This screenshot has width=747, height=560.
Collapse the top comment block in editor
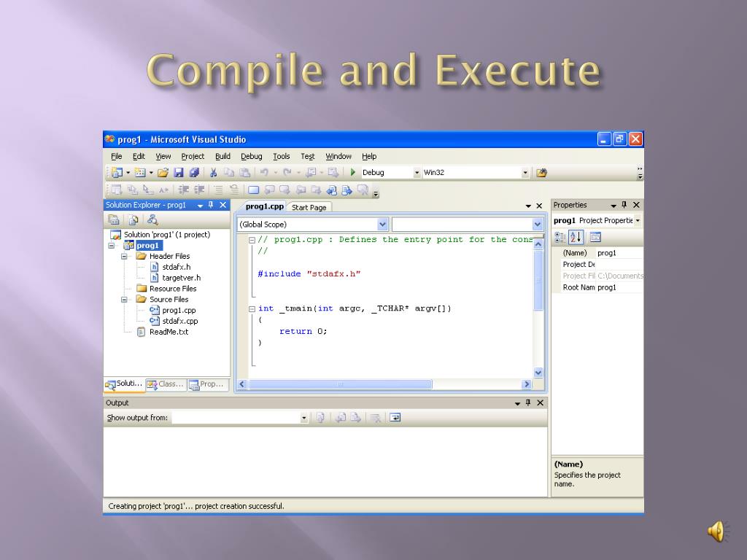(252, 240)
